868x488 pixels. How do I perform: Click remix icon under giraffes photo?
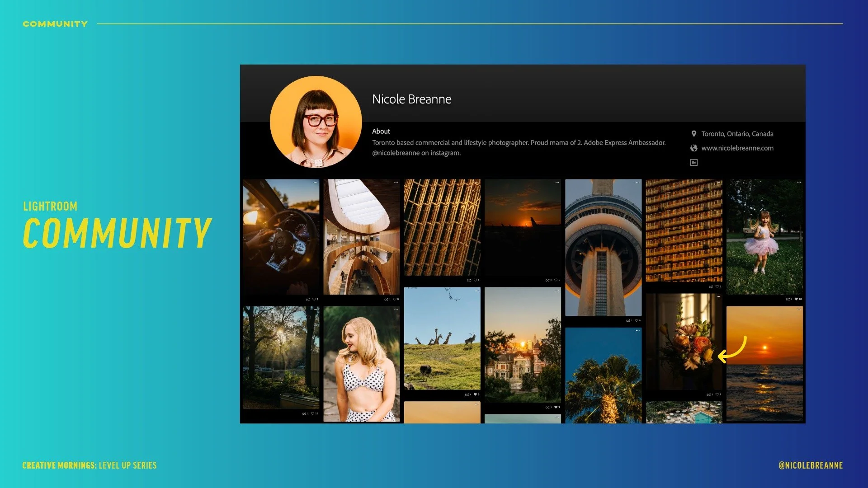(x=467, y=394)
